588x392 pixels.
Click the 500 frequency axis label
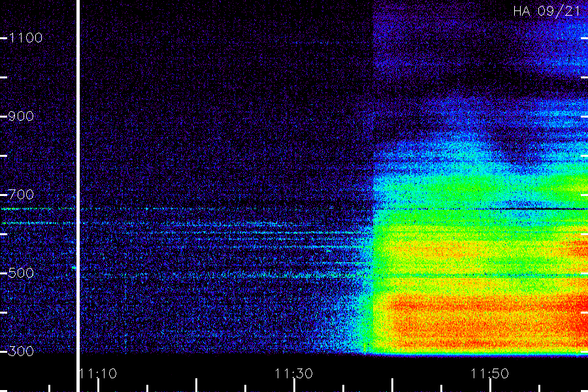pyautogui.click(x=21, y=273)
